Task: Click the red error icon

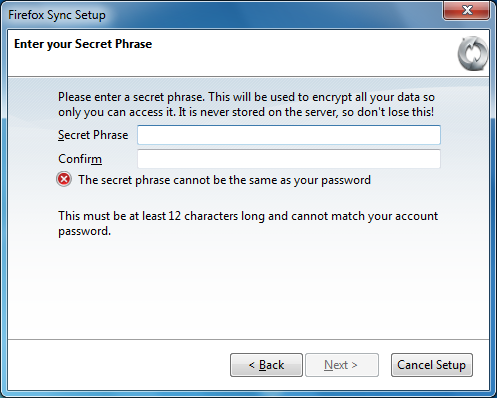Action: coord(64,179)
